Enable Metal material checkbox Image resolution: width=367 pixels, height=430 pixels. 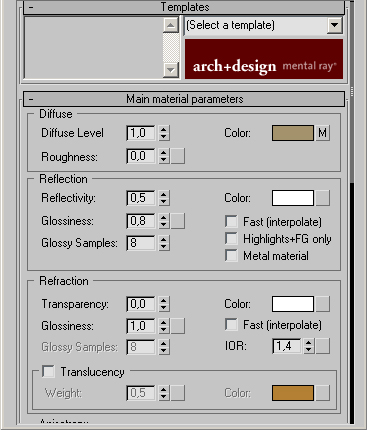coord(231,256)
